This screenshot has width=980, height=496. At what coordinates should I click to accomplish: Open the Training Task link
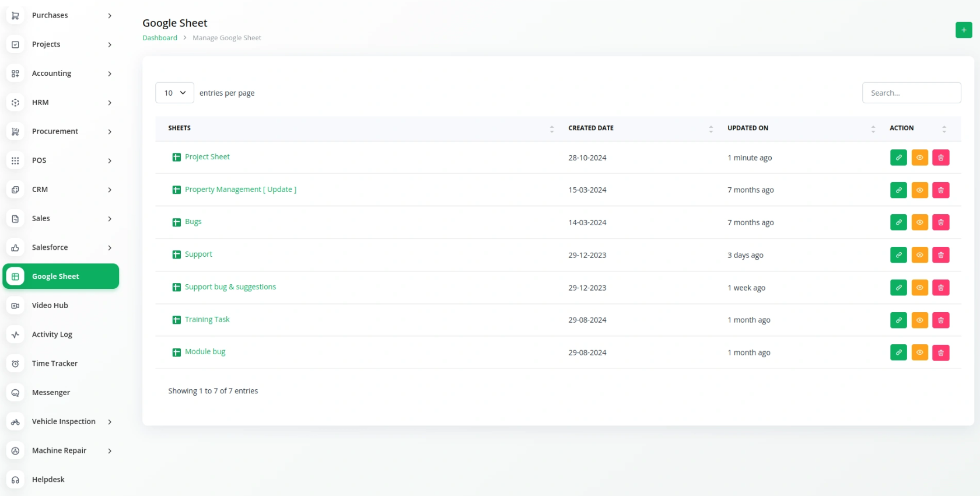pos(207,320)
